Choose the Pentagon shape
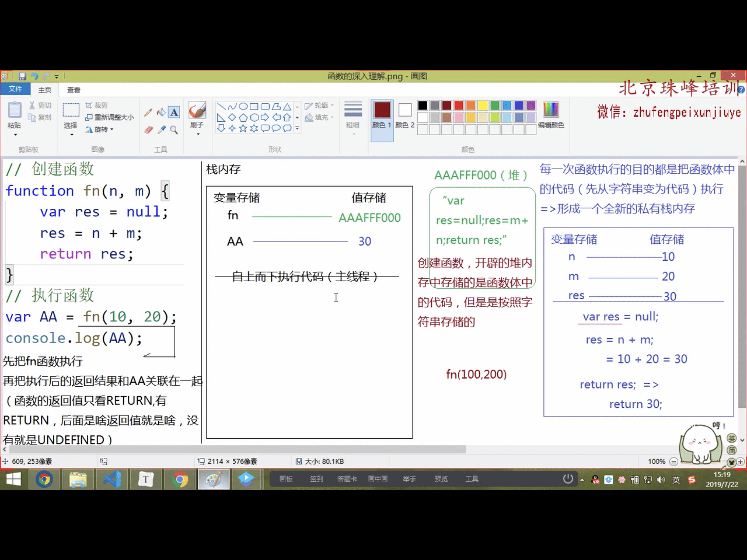The height and width of the screenshot is (560, 747). (x=243, y=118)
